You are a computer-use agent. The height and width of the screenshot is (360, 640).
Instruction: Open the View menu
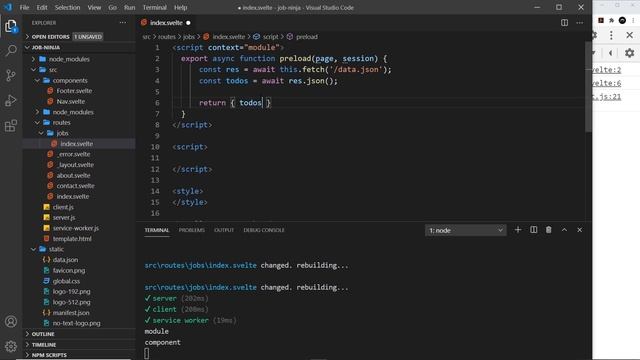[94, 7]
